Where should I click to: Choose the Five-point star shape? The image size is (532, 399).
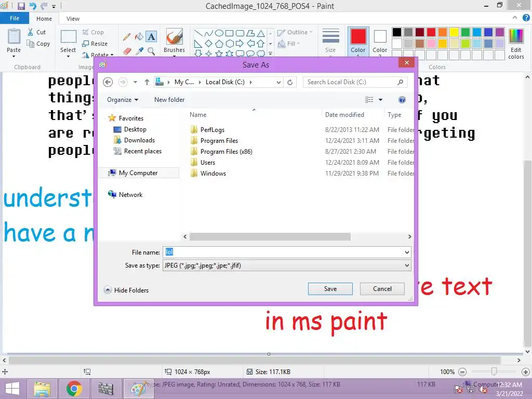[x=219, y=54]
